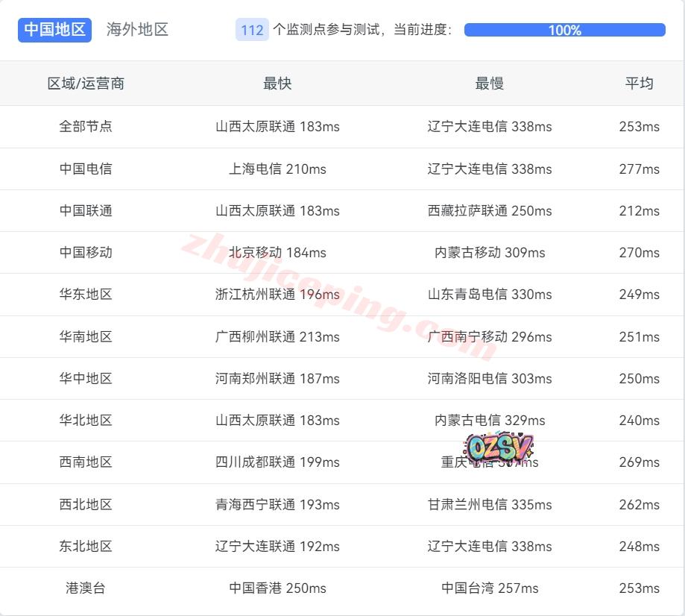The image size is (685, 616).
Task: Click the OZSV sticker logo
Action: pos(499,447)
